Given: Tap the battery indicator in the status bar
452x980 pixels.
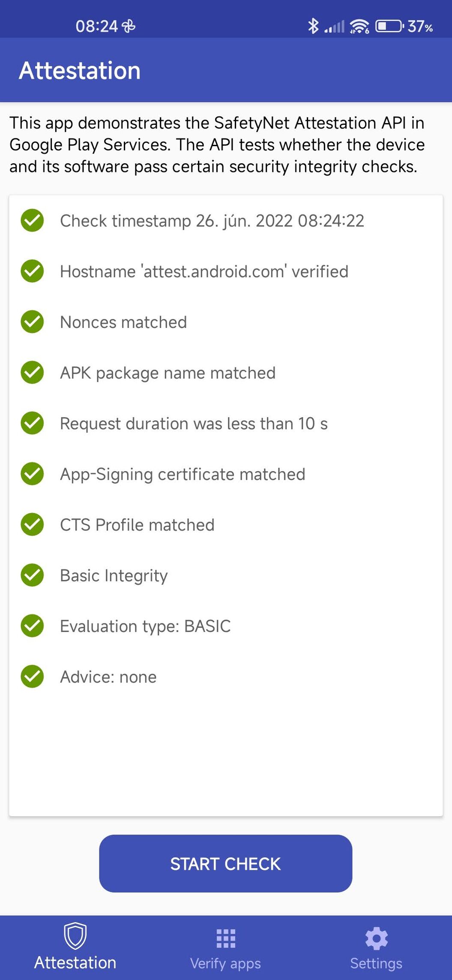Looking at the screenshot, I should (x=389, y=26).
